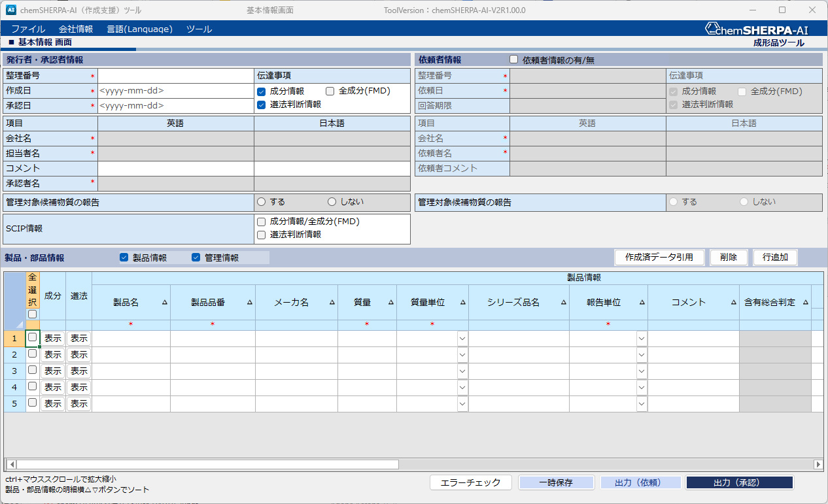Check the row 1 selection checkbox
This screenshot has height=504, width=828.
pyautogui.click(x=33, y=337)
